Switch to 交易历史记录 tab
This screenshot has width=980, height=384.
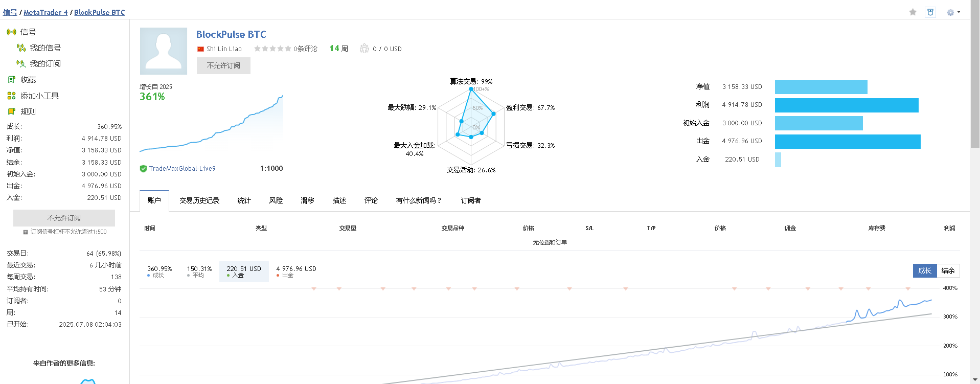[x=199, y=200]
